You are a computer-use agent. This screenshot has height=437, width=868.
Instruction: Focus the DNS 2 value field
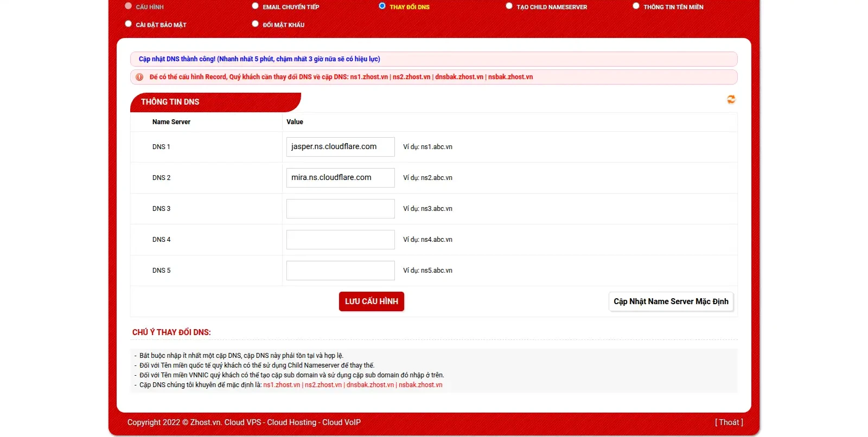[x=340, y=178]
